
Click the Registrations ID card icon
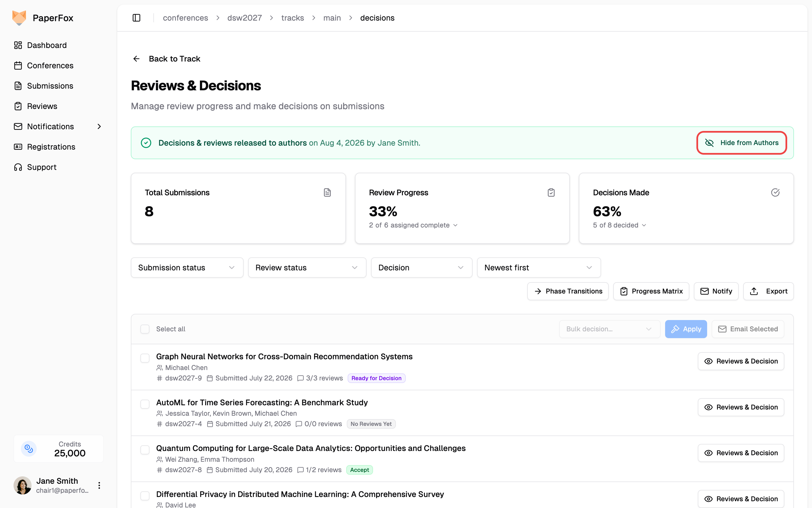(18, 147)
